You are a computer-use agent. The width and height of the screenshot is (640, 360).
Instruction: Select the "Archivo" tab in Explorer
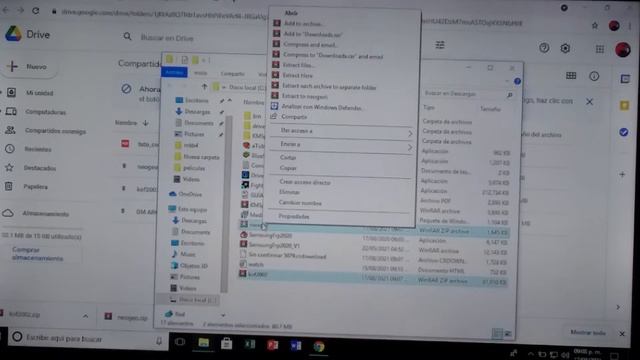[174, 72]
